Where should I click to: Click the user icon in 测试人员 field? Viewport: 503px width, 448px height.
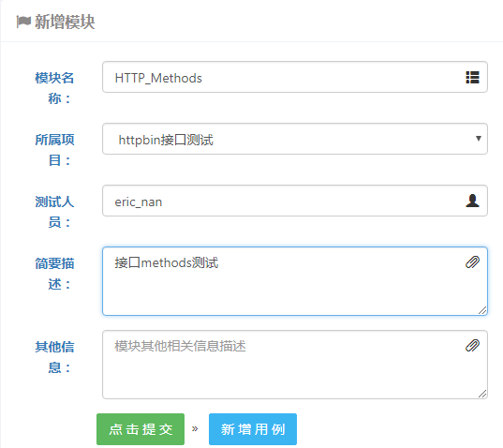click(x=472, y=201)
